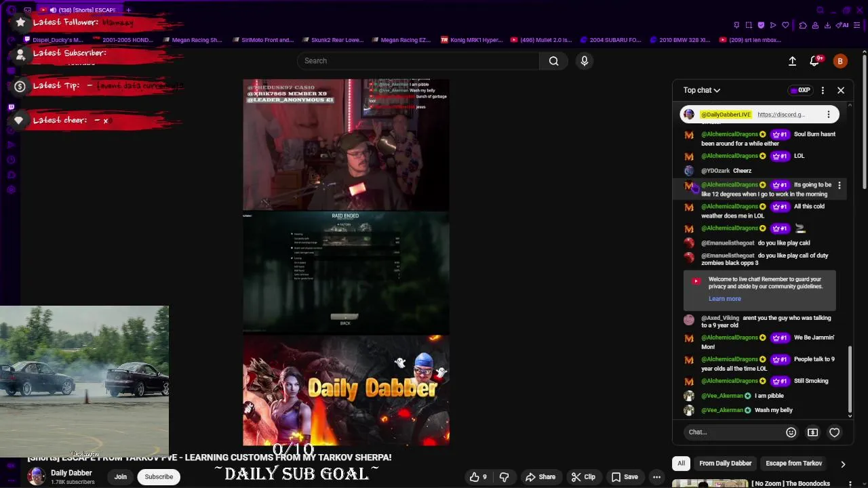Open the 2004 SUBARU FO... bookmark
This screenshot has width=868, height=488.
(x=610, y=40)
